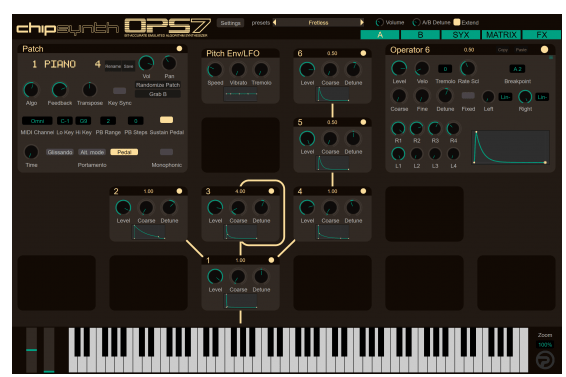The height and width of the screenshot is (377, 566).
Task: Toggle the Monophonic switch
Action: pos(166,152)
